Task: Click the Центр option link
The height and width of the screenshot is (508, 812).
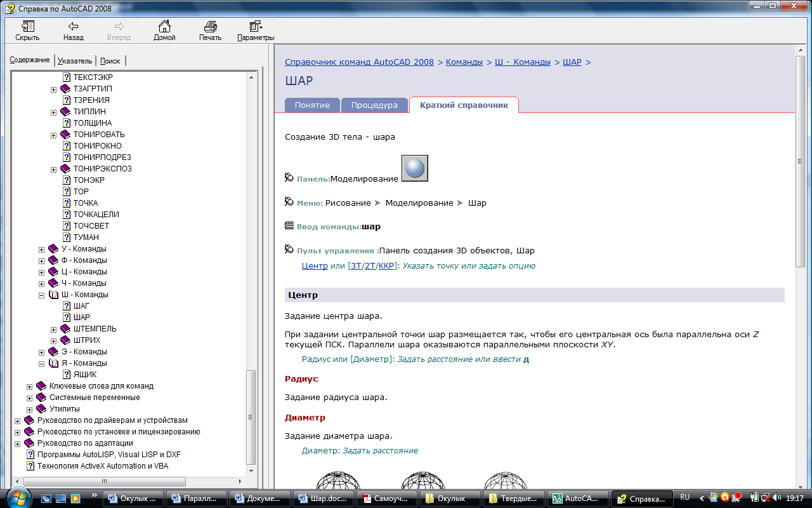Action: pyautogui.click(x=315, y=266)
